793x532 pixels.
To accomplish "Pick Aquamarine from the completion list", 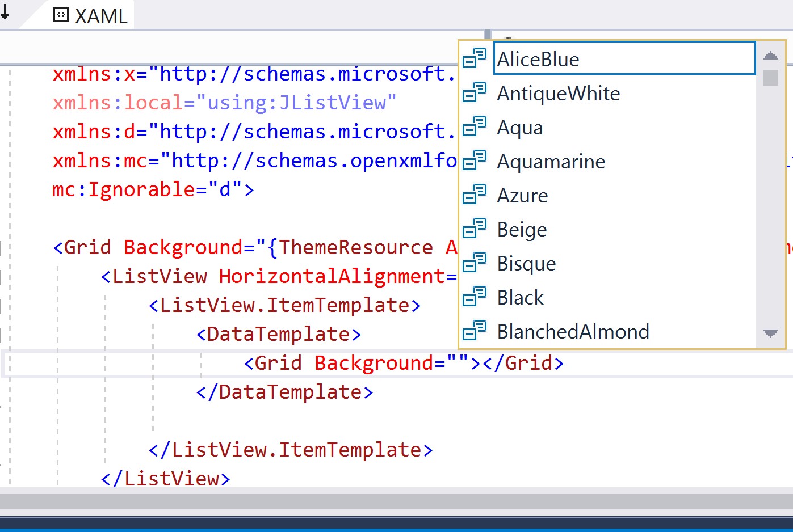I will 550,161.
